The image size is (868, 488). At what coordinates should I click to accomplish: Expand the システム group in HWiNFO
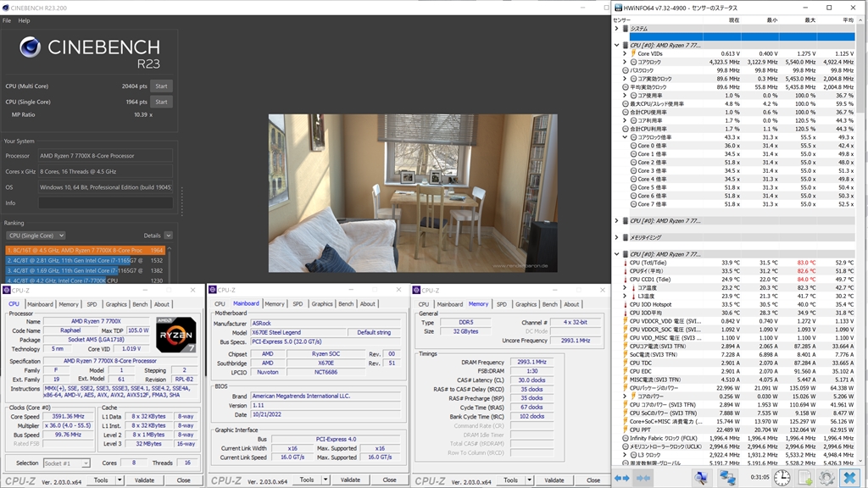617,28
